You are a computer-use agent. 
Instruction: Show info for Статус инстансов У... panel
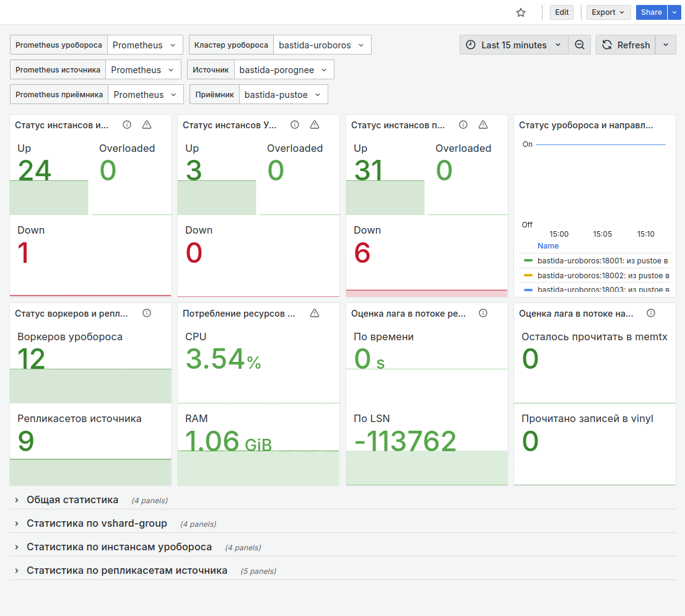point(295,125)
